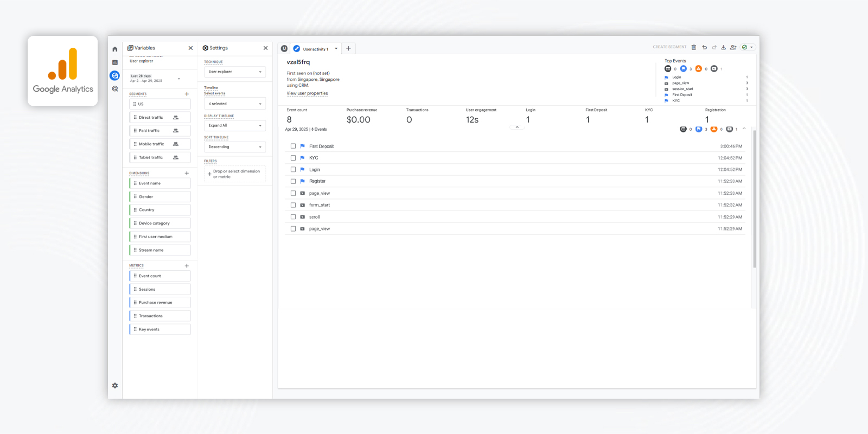
Task: Select the Transactions metric chip
Action: point(160,316)
